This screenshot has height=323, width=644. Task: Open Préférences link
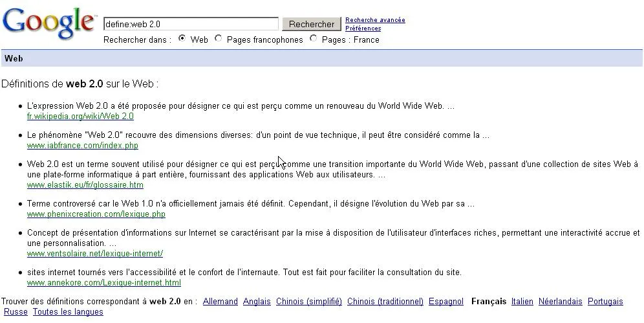363,28
